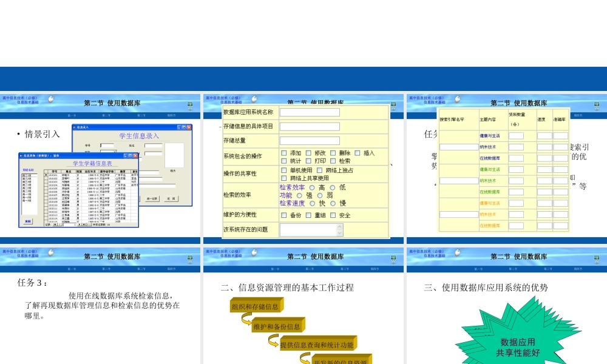Click the 维护和备份信息 box

pyautogui.click(x=278, y=325)
